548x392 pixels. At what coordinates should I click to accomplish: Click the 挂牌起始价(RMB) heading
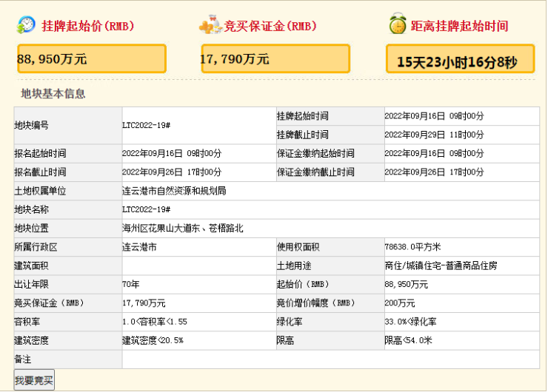click(87, 26)
